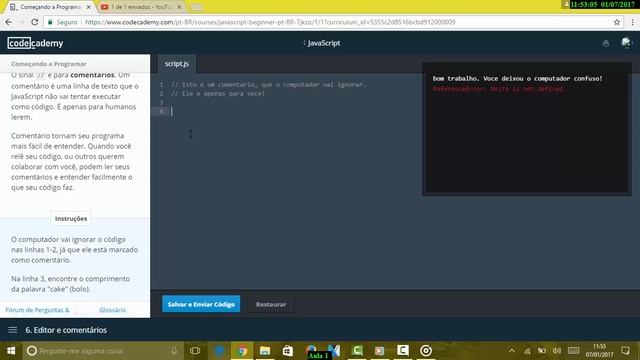640x360 pixels.
Task: Click the Seguro site security indicator
Action: pyautogui.click(x=62, y=22)
